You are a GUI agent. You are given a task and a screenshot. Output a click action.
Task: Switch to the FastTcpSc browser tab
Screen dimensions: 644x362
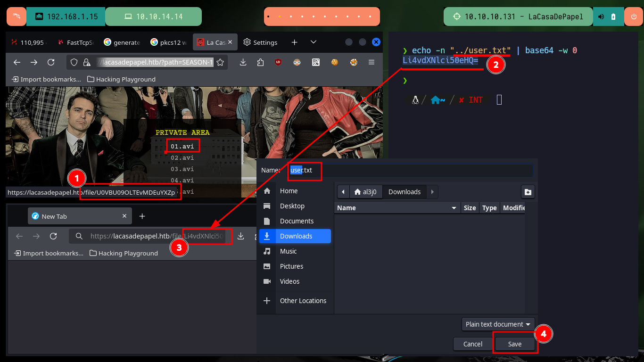pyautogui.click(x=75, y=42)
